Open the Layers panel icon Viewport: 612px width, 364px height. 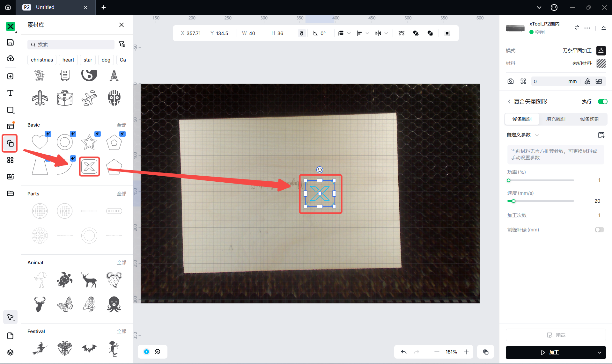[10, 352]
